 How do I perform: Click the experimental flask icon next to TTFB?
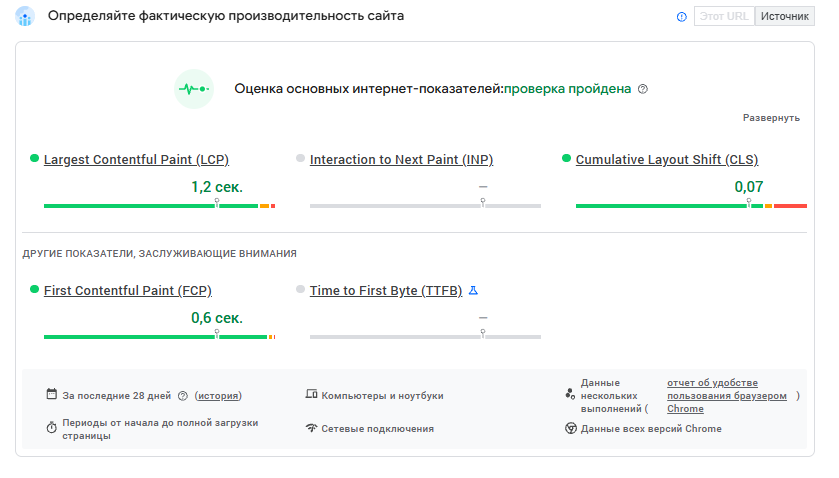[474, 291]
